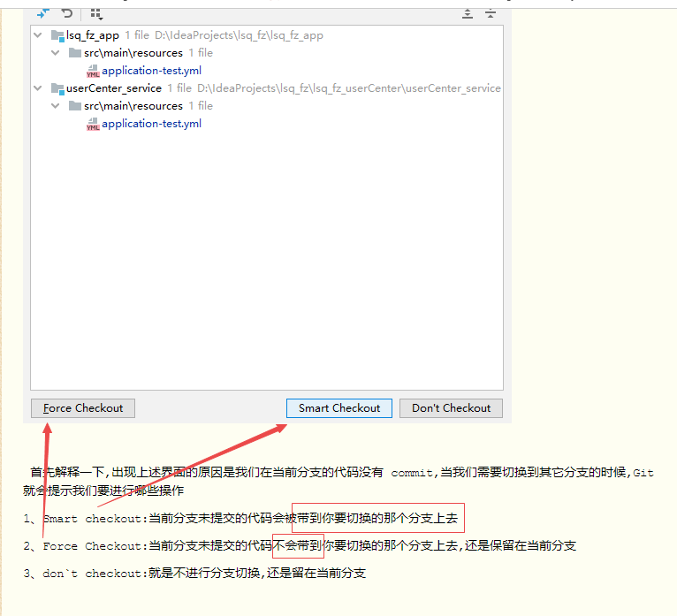Select application-test.yml in lsq_fz_app

[x=151, y=71]
